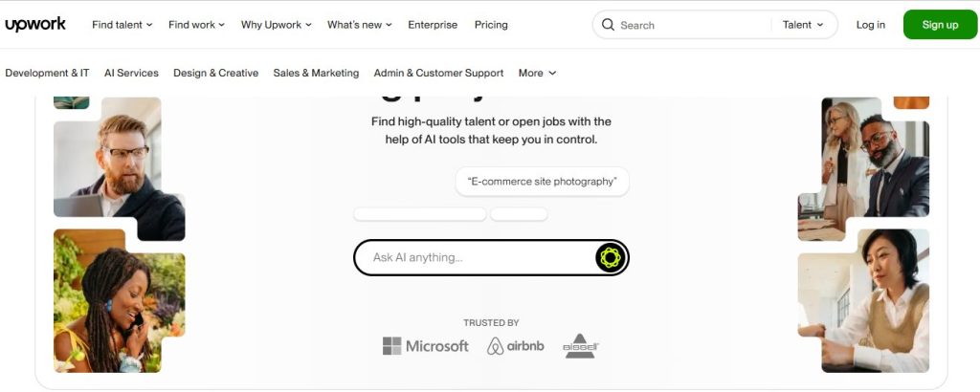Click the Bissell logo
The image size is (980, 392).
(580, 346)
